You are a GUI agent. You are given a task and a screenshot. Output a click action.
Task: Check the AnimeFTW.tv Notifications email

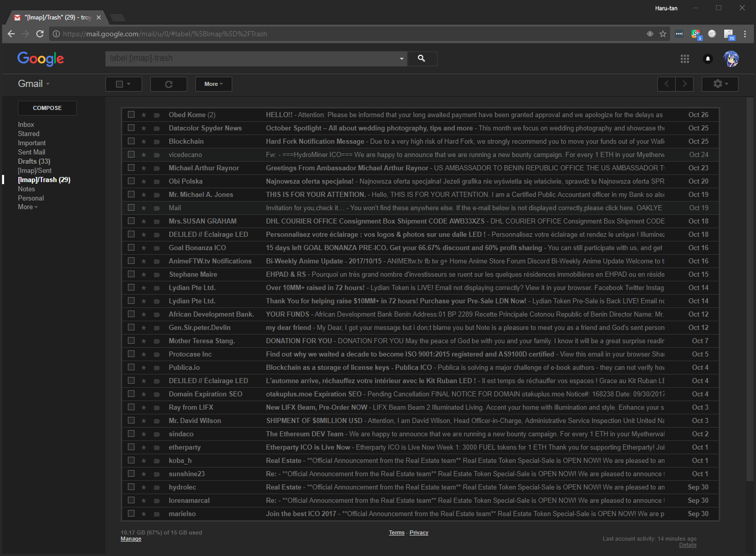tap(131, 261)
